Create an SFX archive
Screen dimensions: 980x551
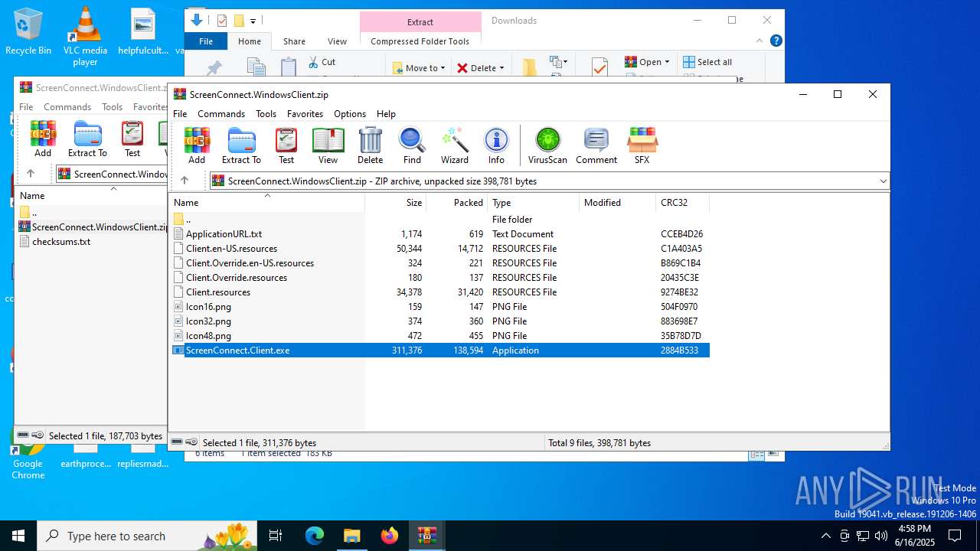(642, 145)
